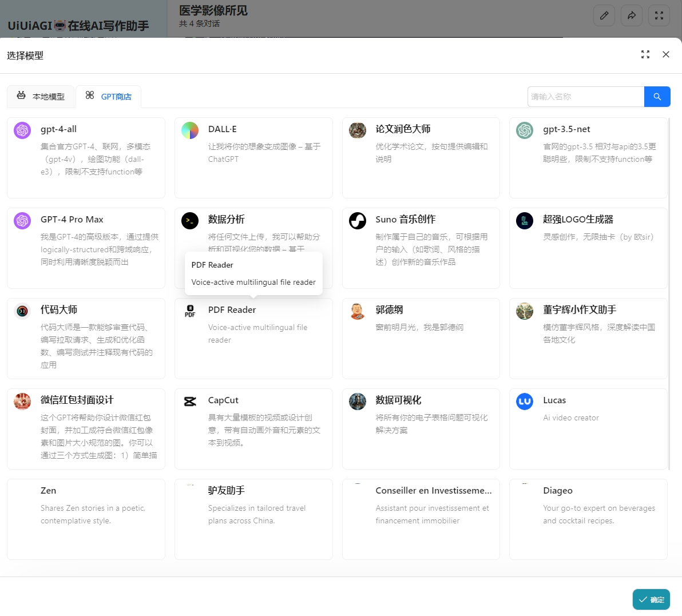Select the Conseiller en Investisseme... card title
This screenshot has width=682, height=616.
434,491
